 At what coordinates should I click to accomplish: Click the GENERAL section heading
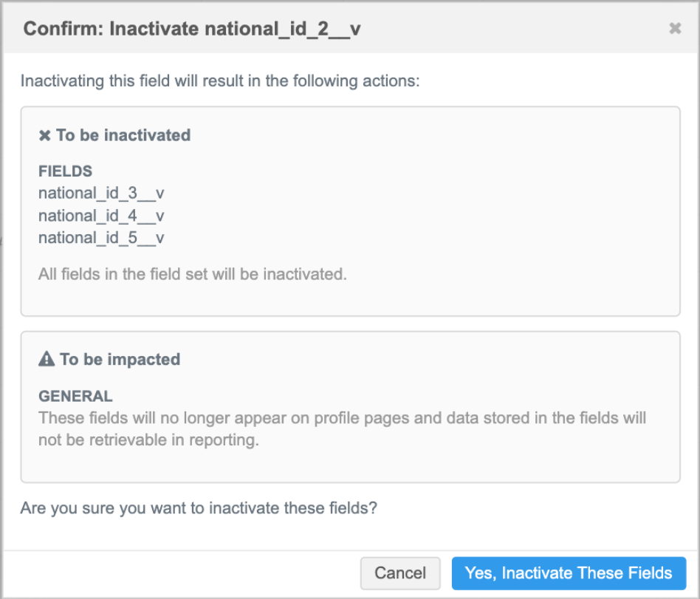[x=75, y=397]
